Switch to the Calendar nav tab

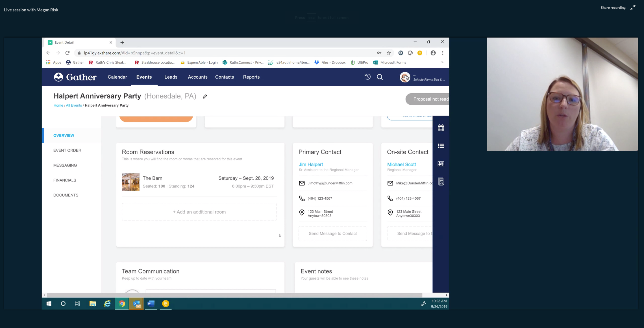[x=117, y=77]
